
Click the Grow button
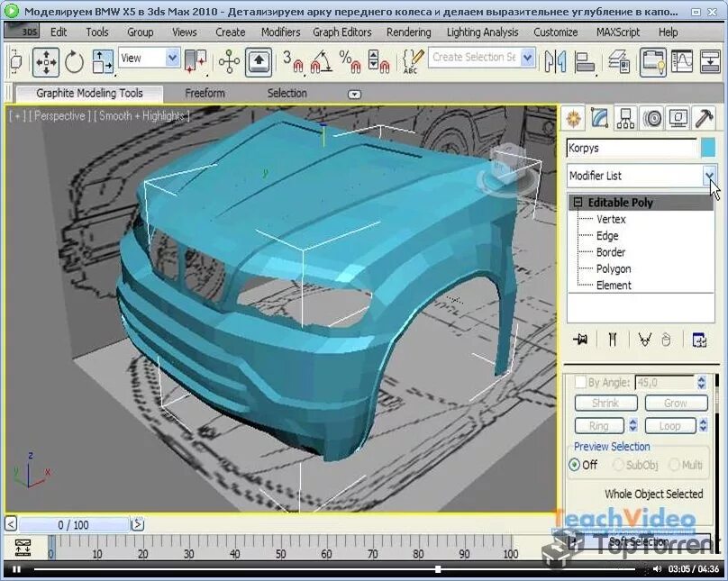click(x=676, y=403)
